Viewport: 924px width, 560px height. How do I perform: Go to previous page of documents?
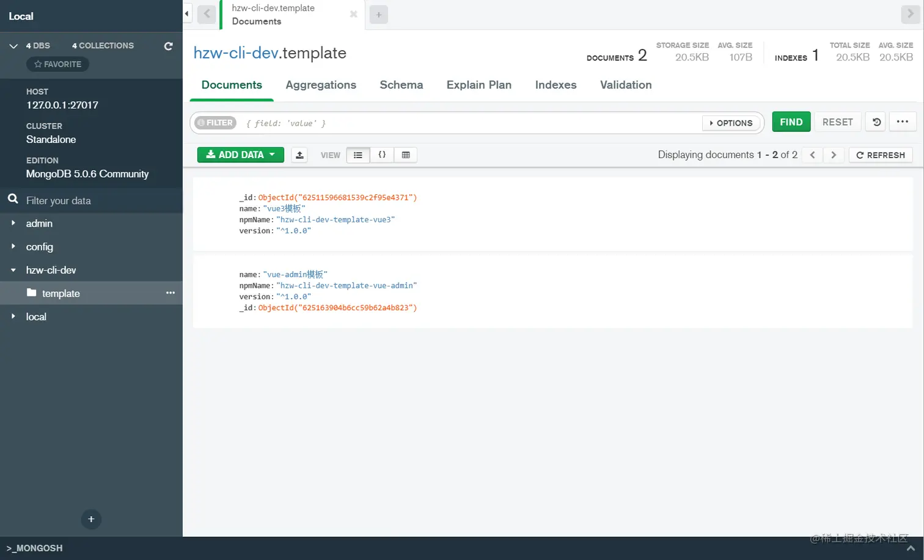812,155
